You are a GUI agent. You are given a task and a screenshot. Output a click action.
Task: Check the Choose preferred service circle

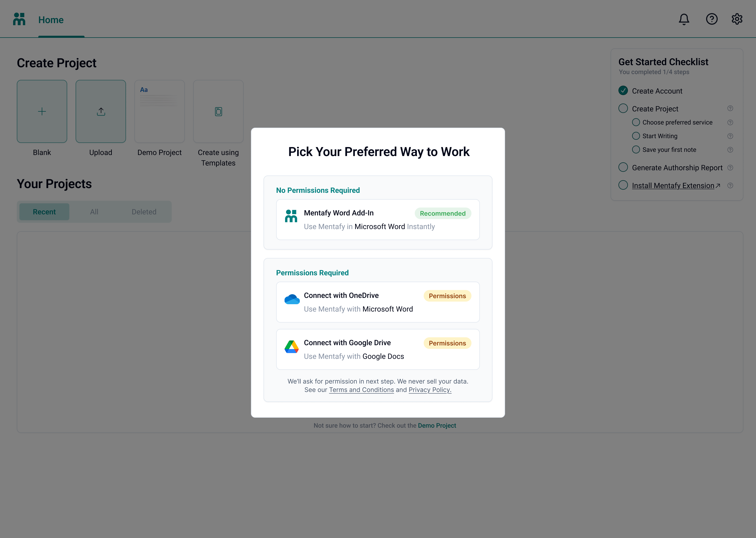point(636,122)
